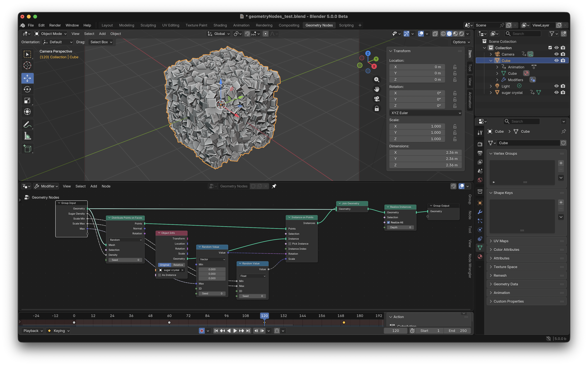Screen dimensions: 588x366
Task: Click the zoom magnifier icon in the viewport
Action: pos(377,80)
